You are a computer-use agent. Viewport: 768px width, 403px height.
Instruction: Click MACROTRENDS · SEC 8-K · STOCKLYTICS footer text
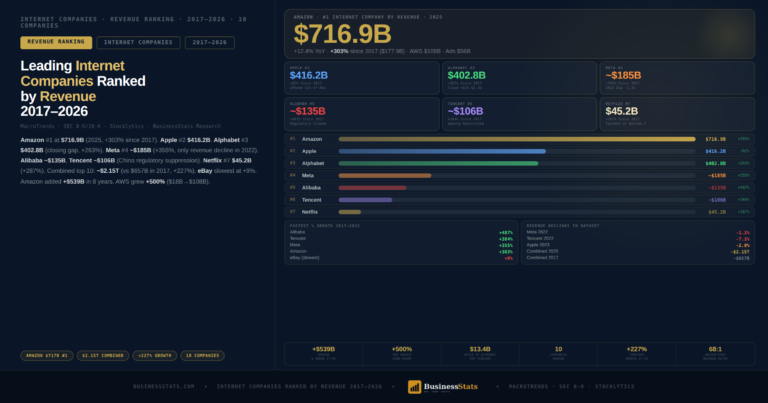coord(571,386)
